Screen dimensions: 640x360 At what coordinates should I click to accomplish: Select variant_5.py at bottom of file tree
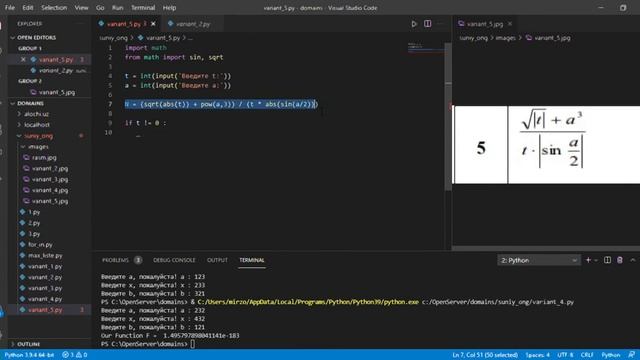pos(45,310)
